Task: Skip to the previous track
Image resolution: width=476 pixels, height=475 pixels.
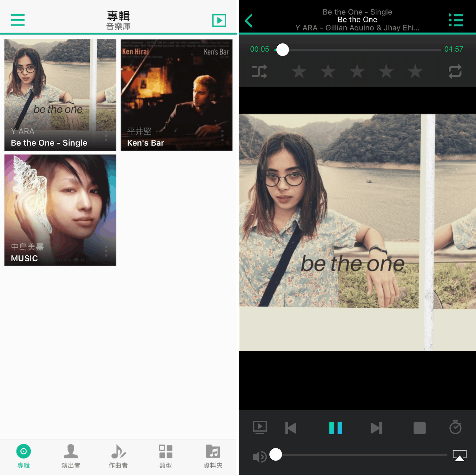Action: (291, 428)
